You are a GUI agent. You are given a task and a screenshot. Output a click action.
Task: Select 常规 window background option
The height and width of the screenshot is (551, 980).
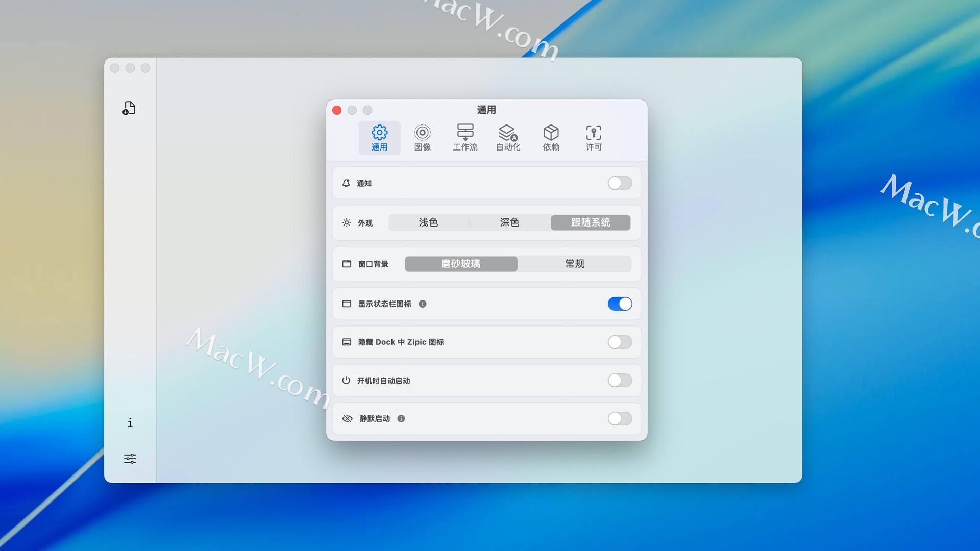pyautogui.click(x=575, y=264)
